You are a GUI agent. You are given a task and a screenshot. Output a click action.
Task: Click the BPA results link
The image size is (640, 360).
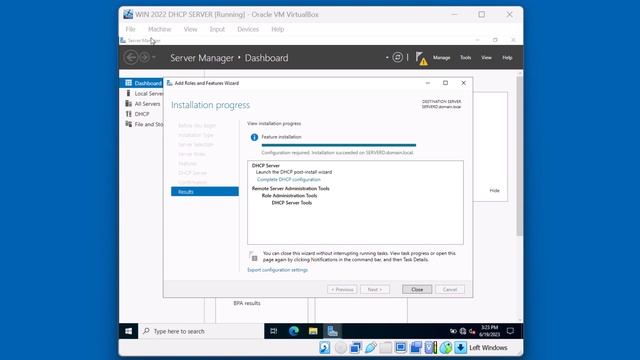tap(247, 303)
